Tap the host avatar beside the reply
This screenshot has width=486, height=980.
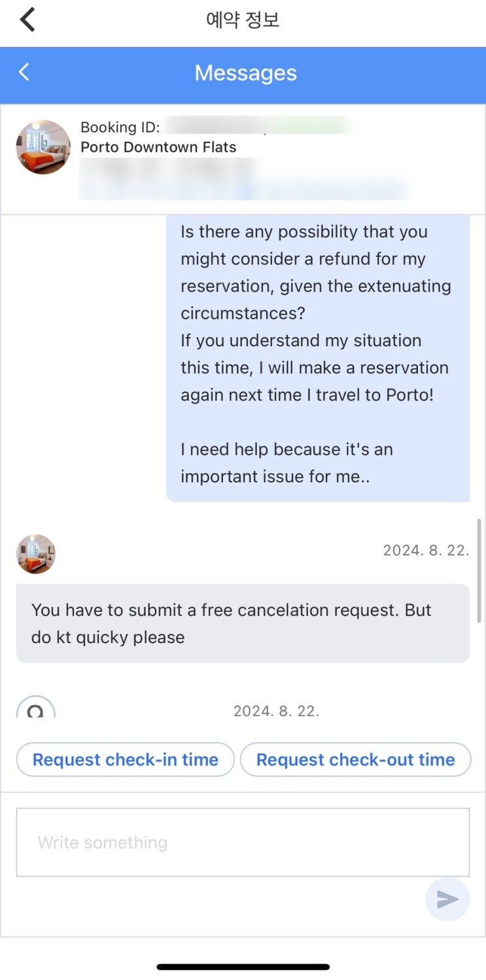36,554
